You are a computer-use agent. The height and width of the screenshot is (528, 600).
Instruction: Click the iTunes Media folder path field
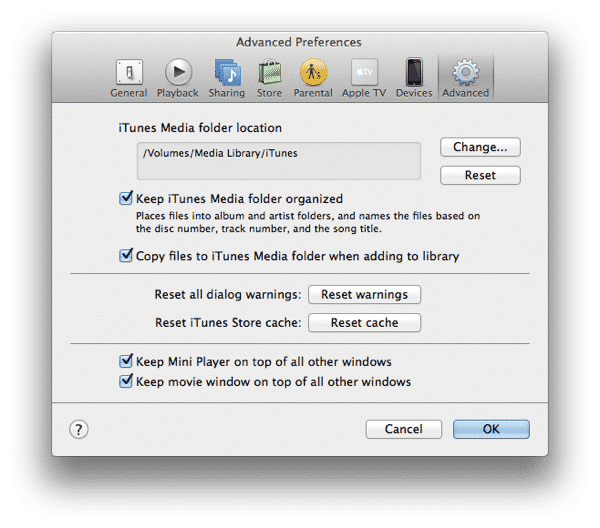(x=278, y=160)
